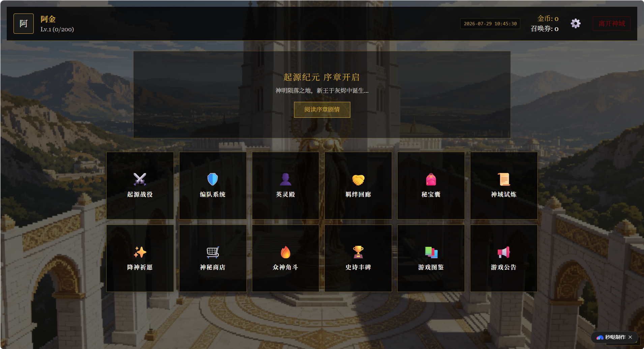Image resolution: width=644 pixels, height=349 pixels.
Task: Click the 游戏公告 label
Action: (x=504, y=267)
